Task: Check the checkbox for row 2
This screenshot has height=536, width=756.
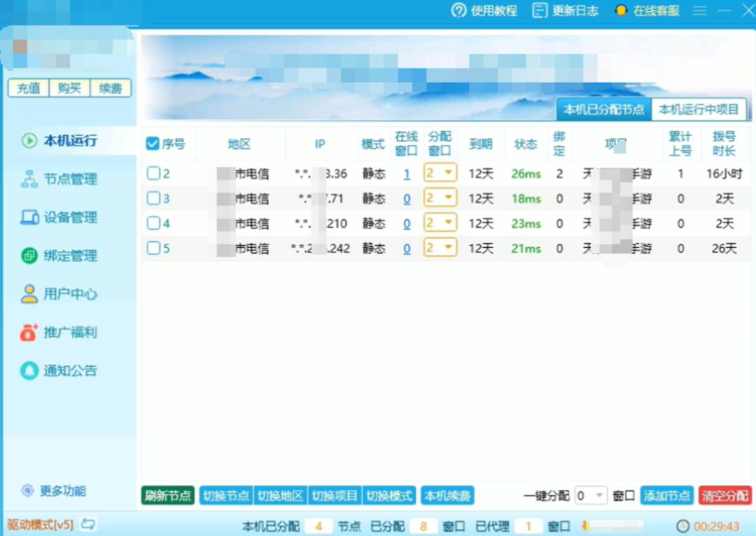Action: [153, 174]
